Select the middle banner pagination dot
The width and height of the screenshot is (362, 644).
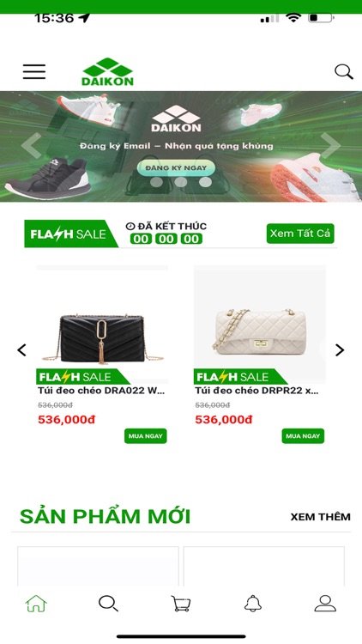(x=181, y=182)
